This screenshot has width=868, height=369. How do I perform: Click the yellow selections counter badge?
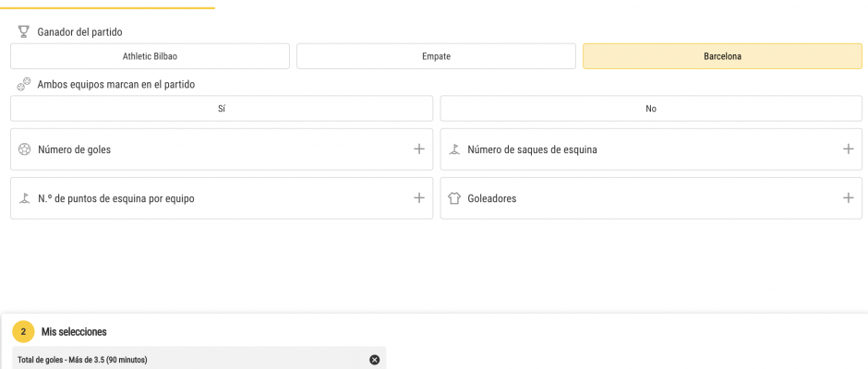[23, 332]
